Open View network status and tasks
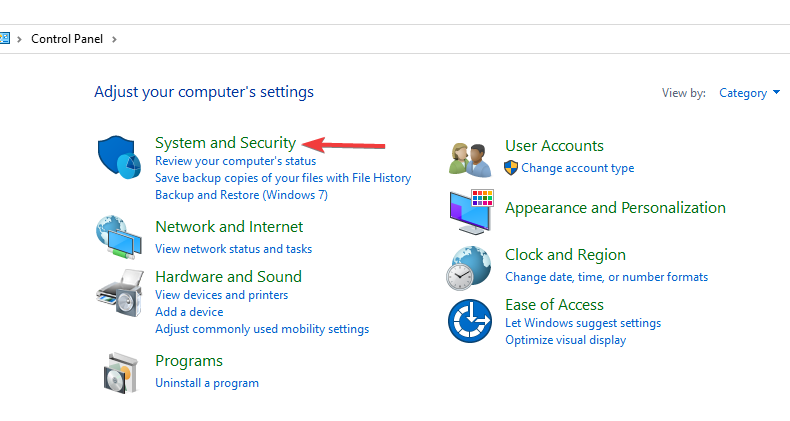The width and height of the screenshot is (790, 421). (233, 249)
